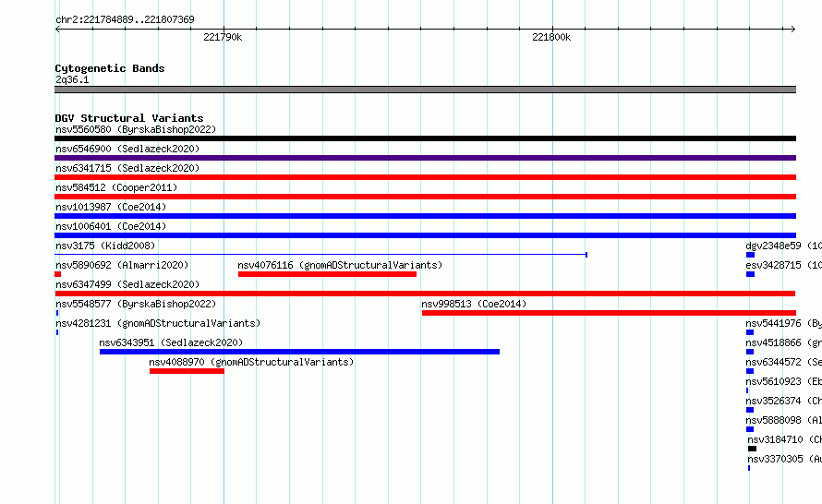Select the thin blue nsv3175 line
The height and width of the screenshot is (504, 822).
coord(320,255)
